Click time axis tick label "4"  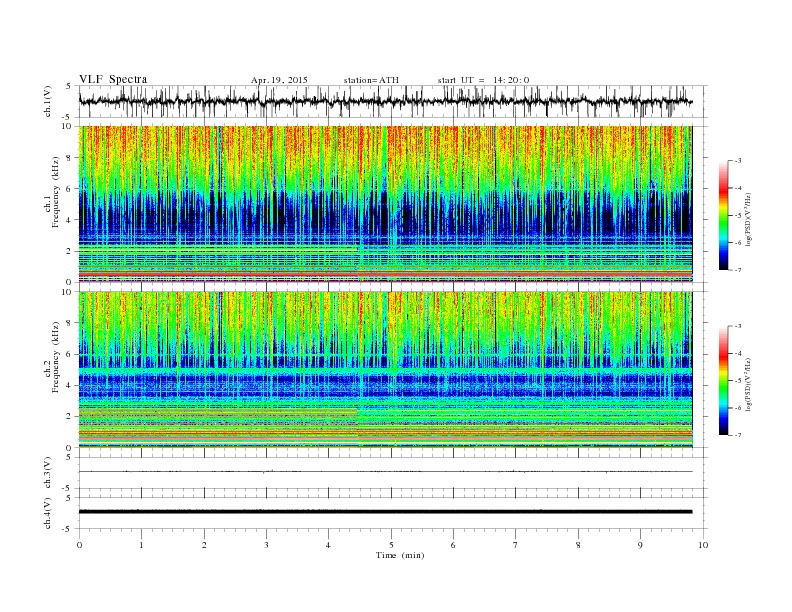[x=328, y=545]
